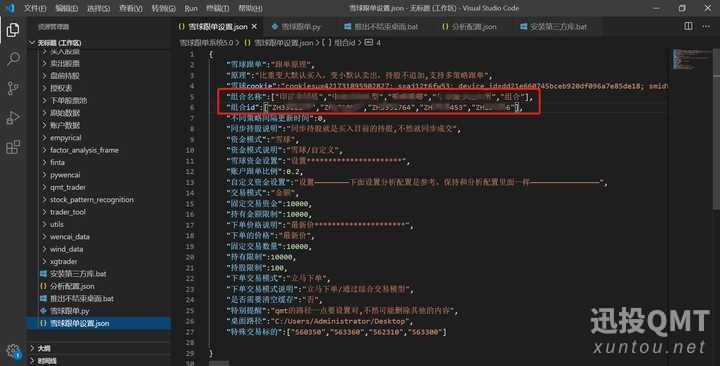
Task: Place cursor on "持股限制":100 line
Action: pos(256,268)
